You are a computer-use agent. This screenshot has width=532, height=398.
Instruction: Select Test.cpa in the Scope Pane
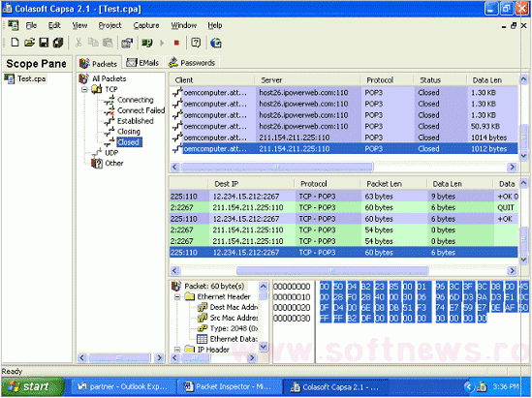coord(32,78)
